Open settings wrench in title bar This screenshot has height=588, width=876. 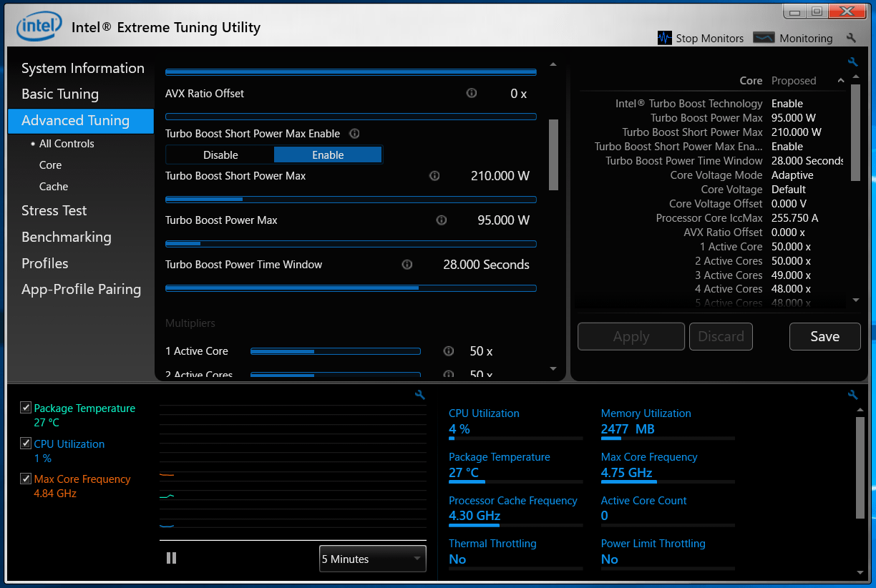pyautogui.click(x=851, y=38)
